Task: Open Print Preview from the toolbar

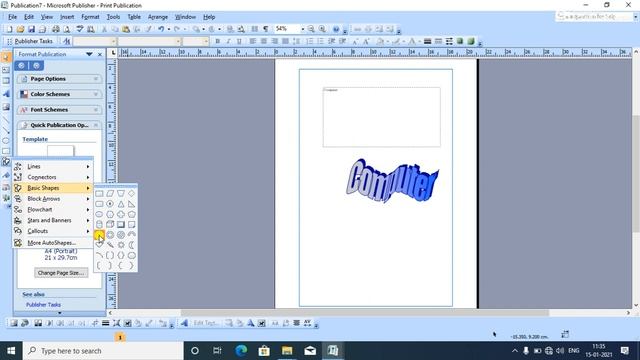Action: (67, 29)
